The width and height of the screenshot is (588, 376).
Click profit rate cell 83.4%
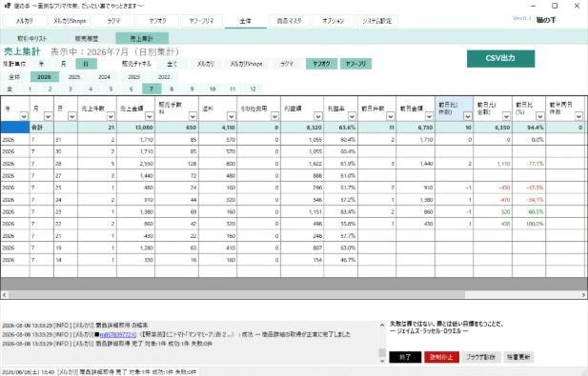(x=340, y=211)
